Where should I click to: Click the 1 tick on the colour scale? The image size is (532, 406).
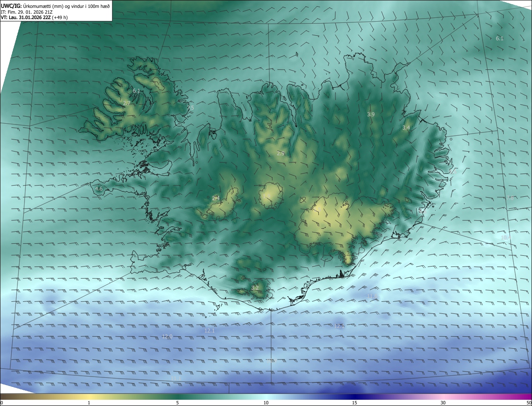[x=89, y=403]
